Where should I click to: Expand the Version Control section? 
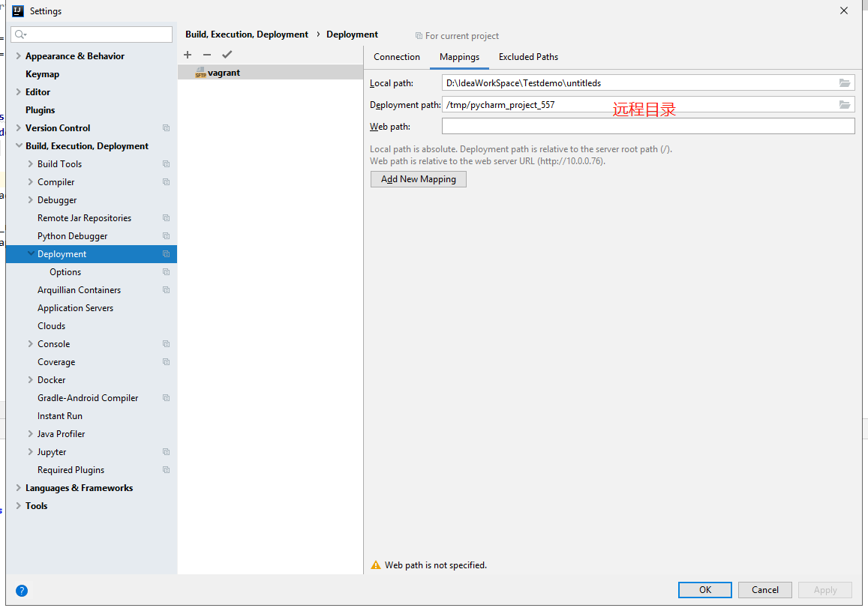pos(18,127)
